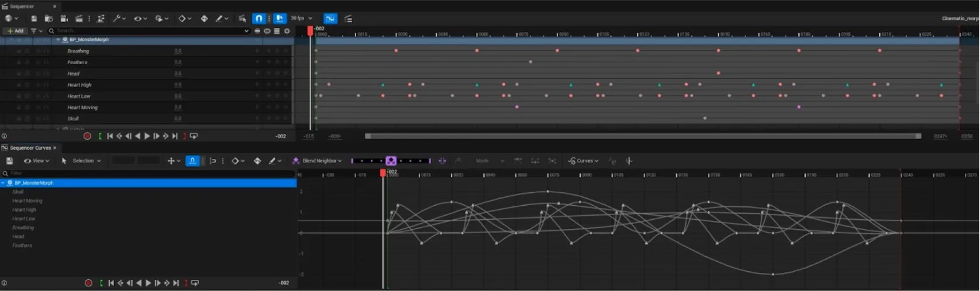Click the camera cuts icon in Sequencer toolbar
Image resolution: width=980 pixels, height=291 pixels.
pyautogui.click(x=64, y=19)
